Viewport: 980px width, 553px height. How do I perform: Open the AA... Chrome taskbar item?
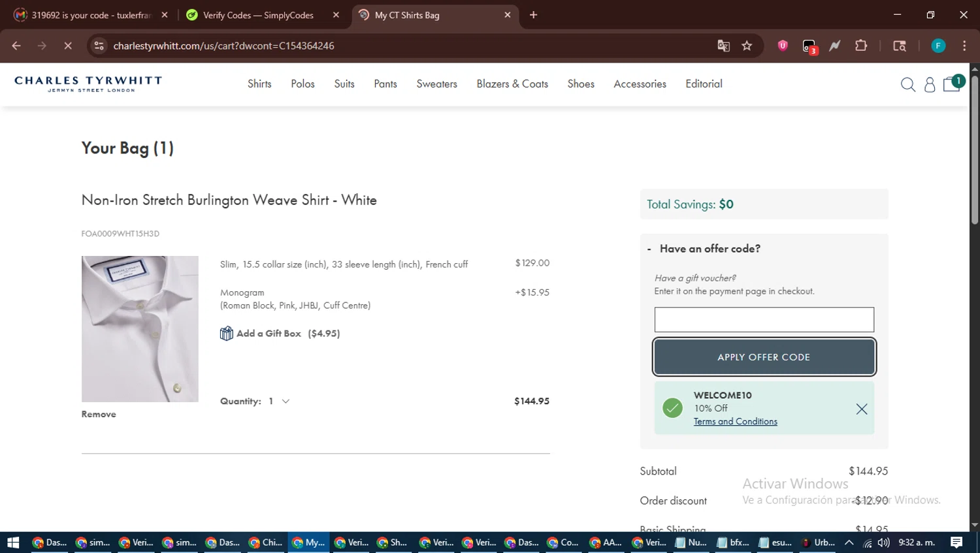pos(606,543)
